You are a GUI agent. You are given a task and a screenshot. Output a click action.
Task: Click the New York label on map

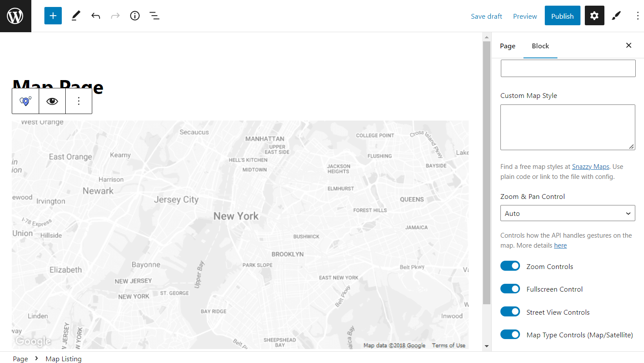click(236, 216)
